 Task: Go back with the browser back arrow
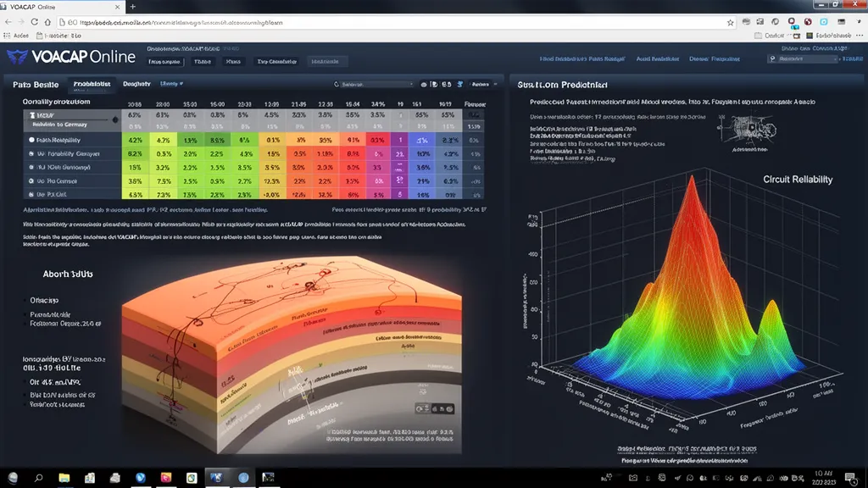click(x=8, y=22)
